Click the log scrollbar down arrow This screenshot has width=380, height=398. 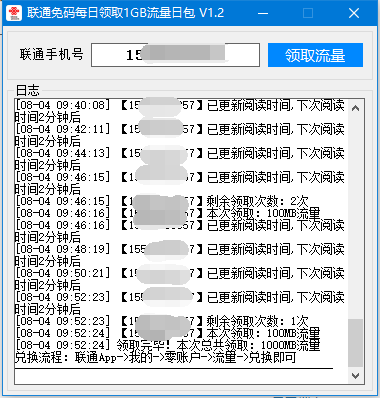click(355, 376)
